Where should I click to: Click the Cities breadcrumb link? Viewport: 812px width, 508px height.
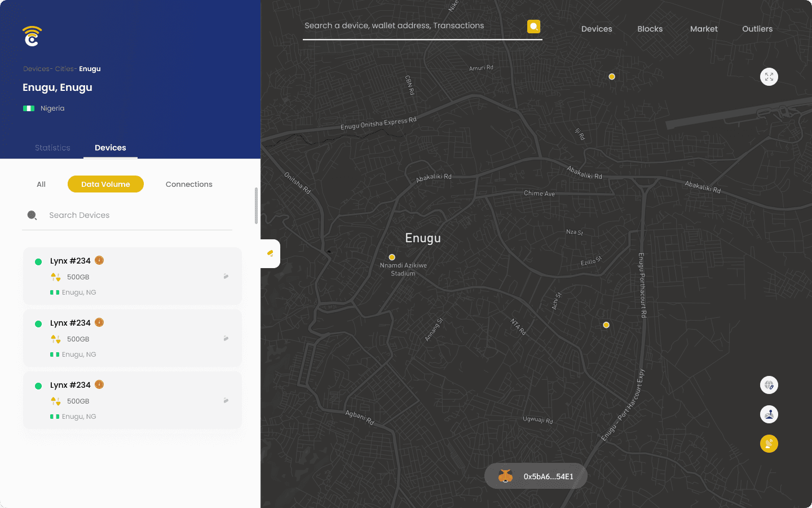[64, 69]
